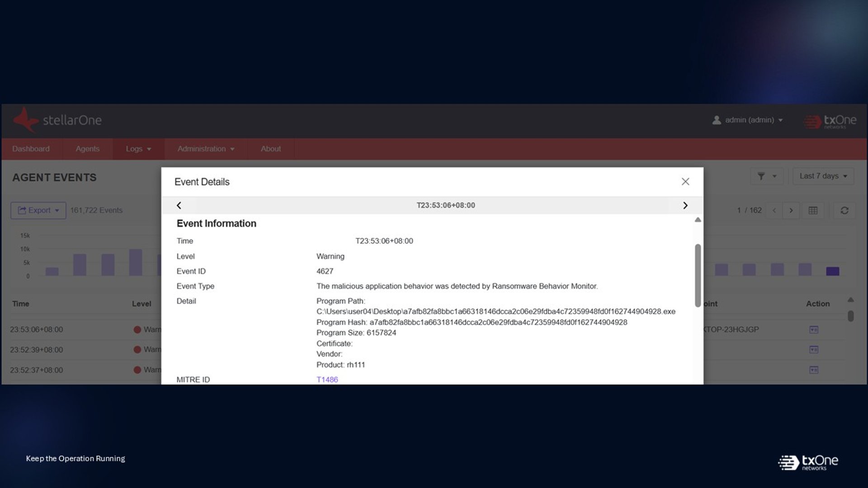
Task: Click the Program Path exe filename
Action: coord(539,312)
